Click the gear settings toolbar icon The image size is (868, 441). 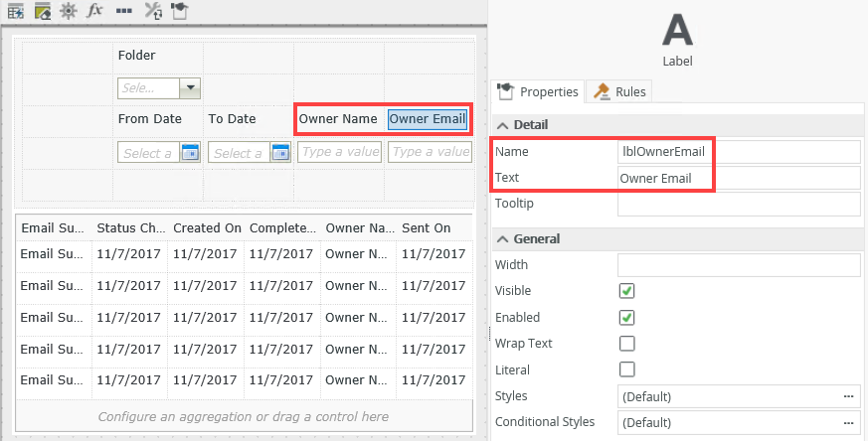68,11
